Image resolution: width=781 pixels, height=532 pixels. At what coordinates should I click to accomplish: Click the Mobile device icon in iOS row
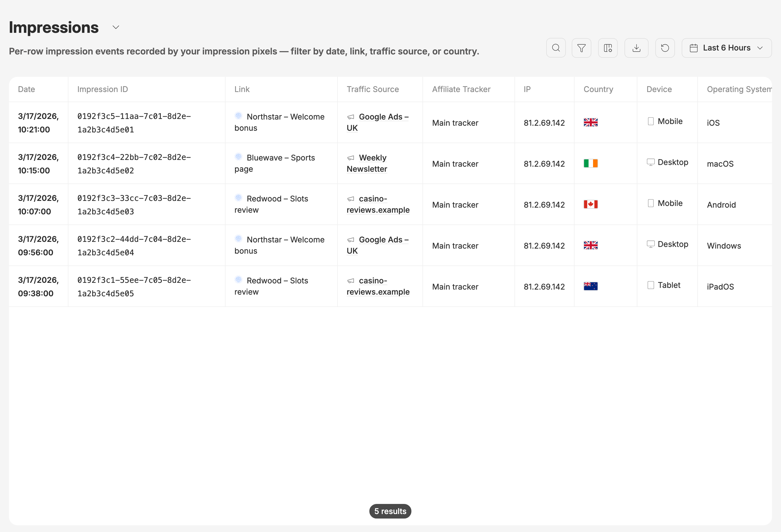[x=651, y=121]
